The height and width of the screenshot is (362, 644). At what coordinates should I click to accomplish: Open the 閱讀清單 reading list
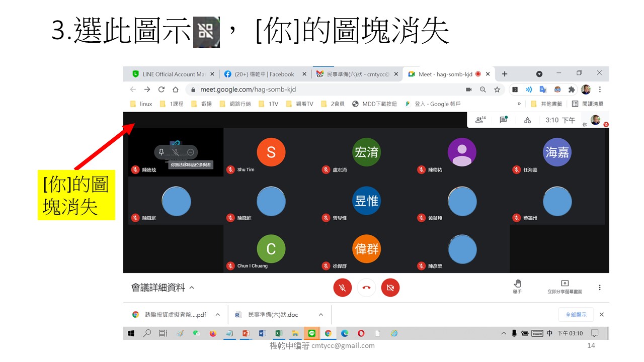pos(588,104)
